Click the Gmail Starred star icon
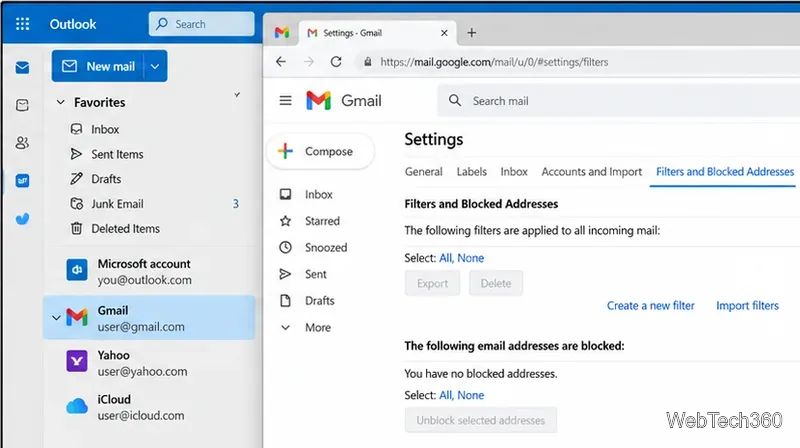This screenshot has height=448, width=800. 286,221
